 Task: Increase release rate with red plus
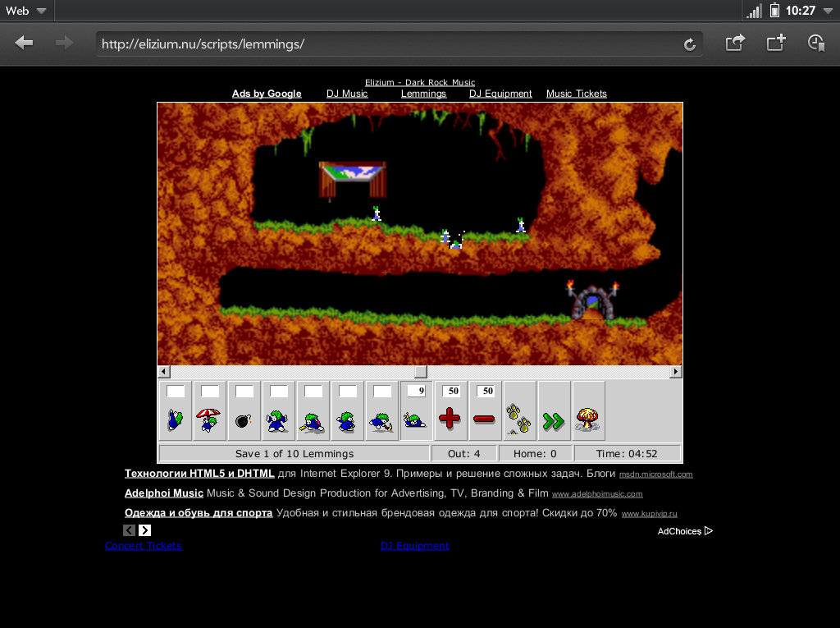(x=450, y=411)
